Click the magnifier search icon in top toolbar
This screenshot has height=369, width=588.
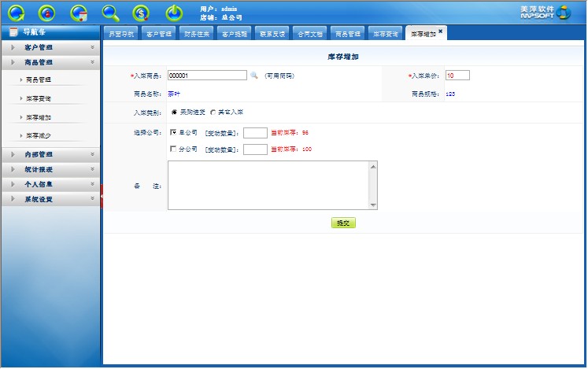point(111,13)
